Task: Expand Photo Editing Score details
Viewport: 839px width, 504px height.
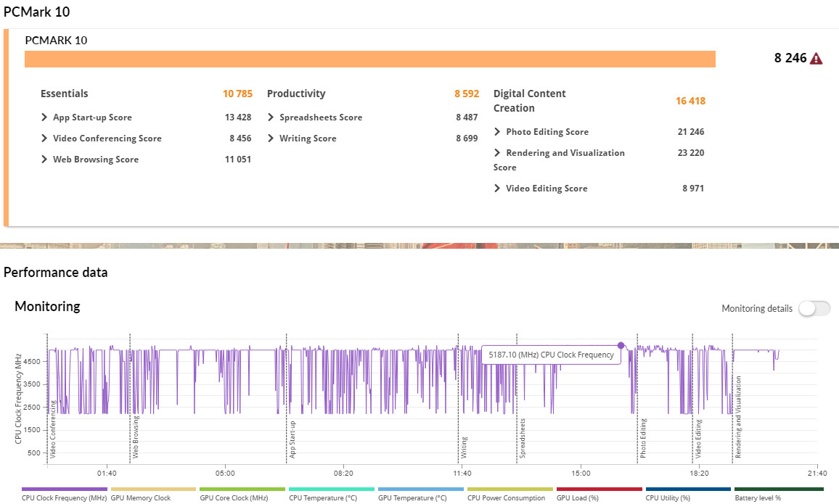Action: click(497, 132)
